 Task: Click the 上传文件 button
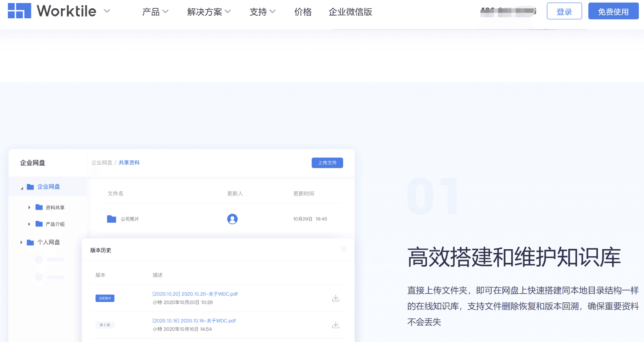(x=327, y=163)
